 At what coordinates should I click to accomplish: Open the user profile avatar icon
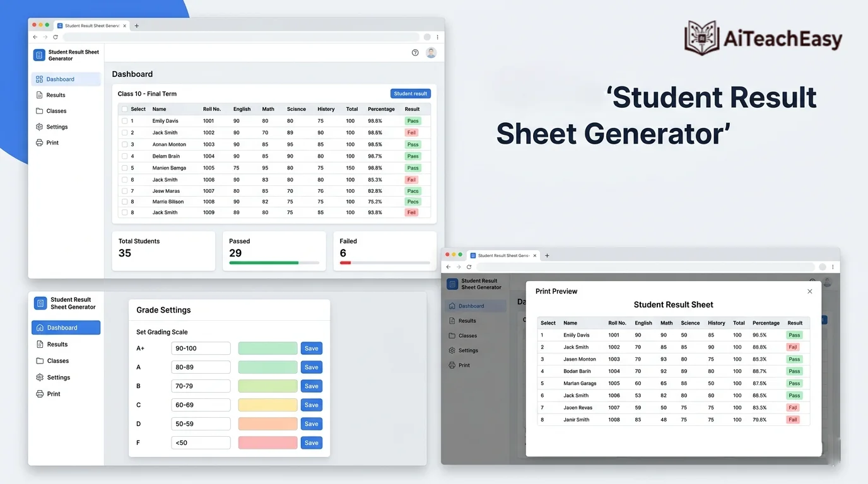click(x=431, y=52)
